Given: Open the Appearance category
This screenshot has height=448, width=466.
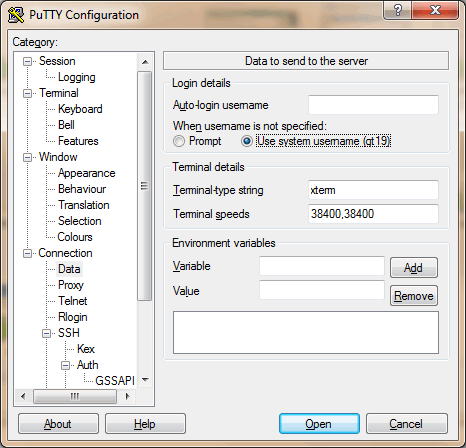Looking at the screenshot, I should tap(86, 173).
